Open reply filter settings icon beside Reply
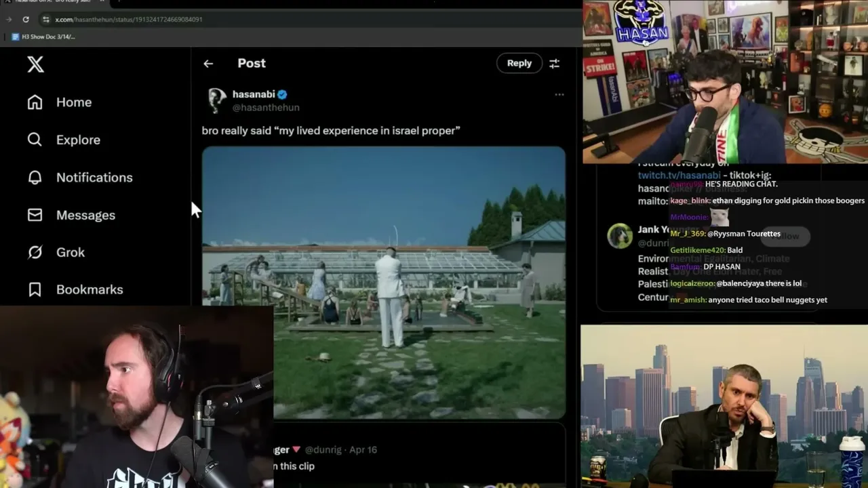Image resolution: width=868 pixels, height=488 pixels. pyautogui.click(x=554, y=63)
